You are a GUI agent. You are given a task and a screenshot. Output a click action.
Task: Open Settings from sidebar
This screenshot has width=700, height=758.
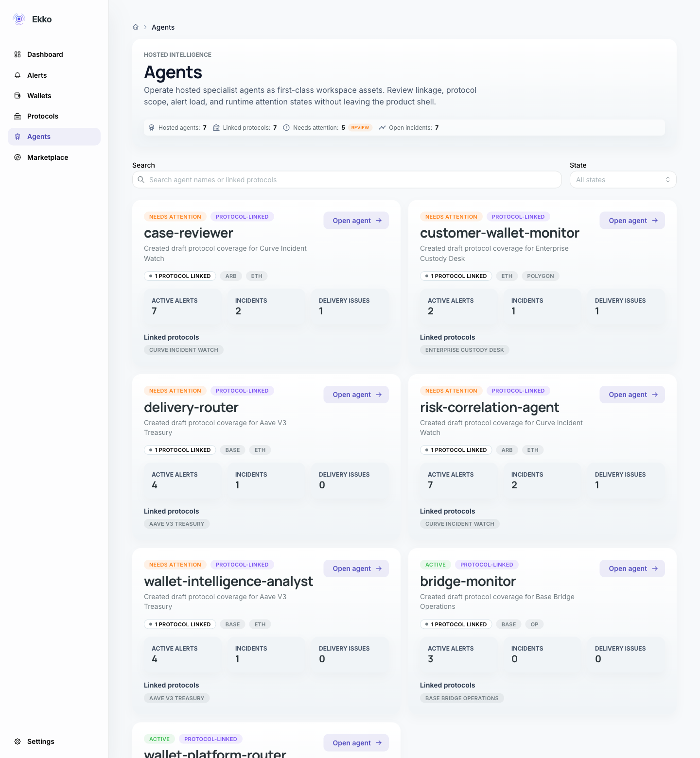pos(54,741)
